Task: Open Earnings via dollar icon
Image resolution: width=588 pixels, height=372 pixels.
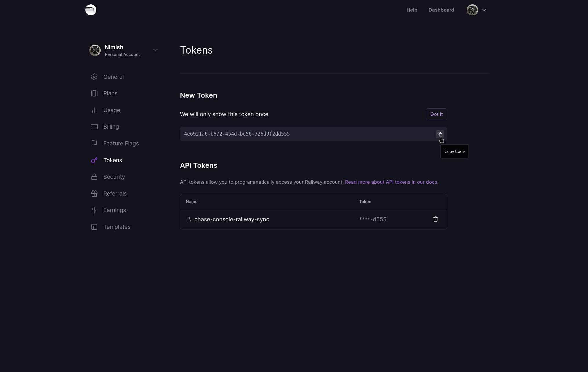Action: [94, 210]
